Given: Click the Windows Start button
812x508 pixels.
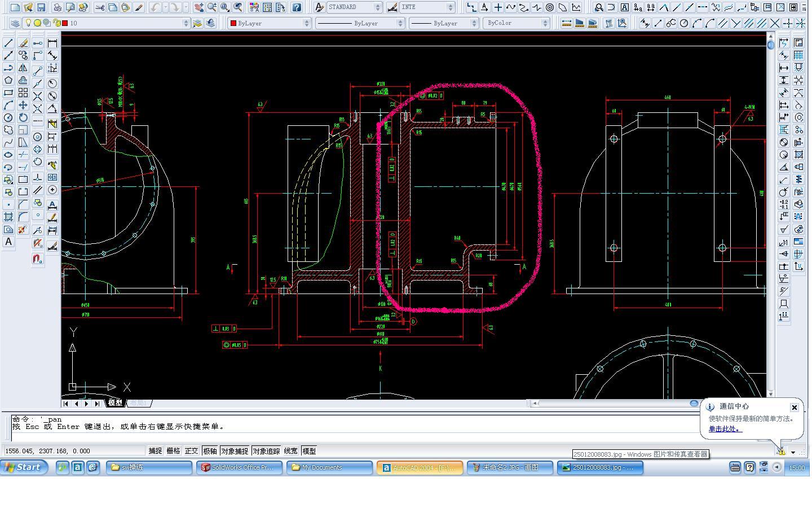Looking at the screenshot, I should 24,467.
